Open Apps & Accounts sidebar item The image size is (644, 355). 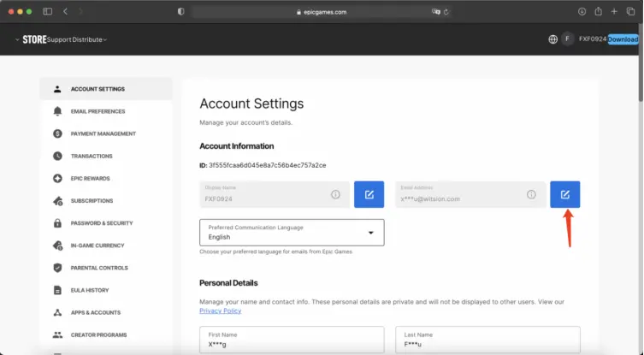coord(106,312)
